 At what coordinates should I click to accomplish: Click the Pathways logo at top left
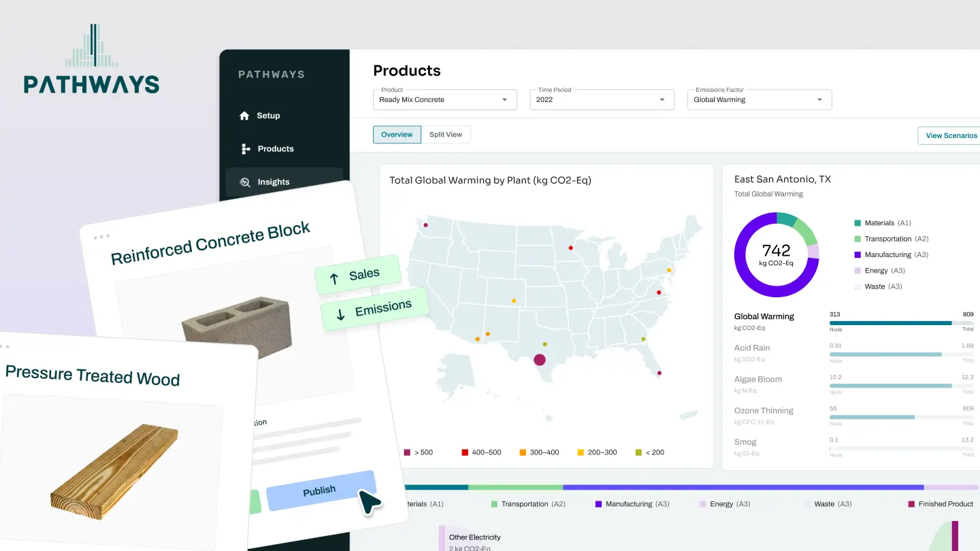[x=91, y=60]
